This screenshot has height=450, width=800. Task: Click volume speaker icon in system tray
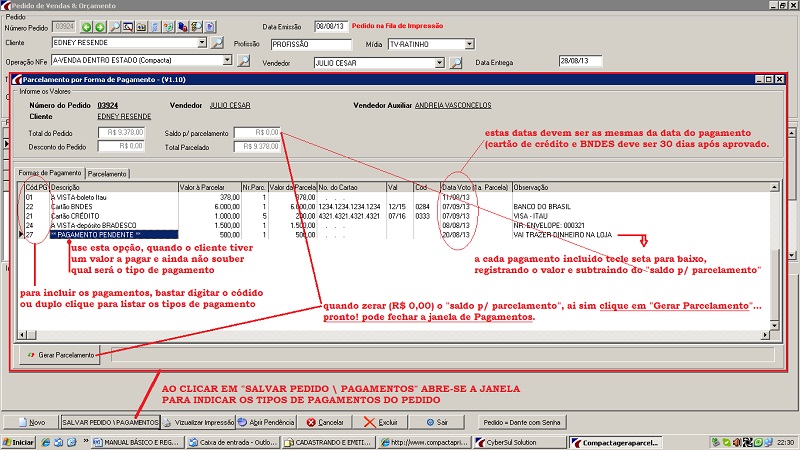pyautogui.click(x=737, y=442)
